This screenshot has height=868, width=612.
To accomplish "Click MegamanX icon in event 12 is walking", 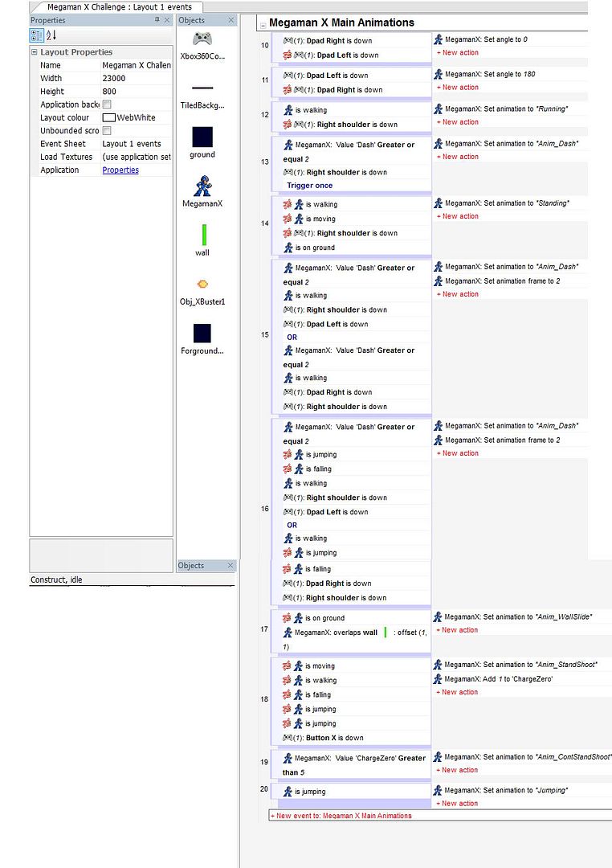I will point(288,110).
